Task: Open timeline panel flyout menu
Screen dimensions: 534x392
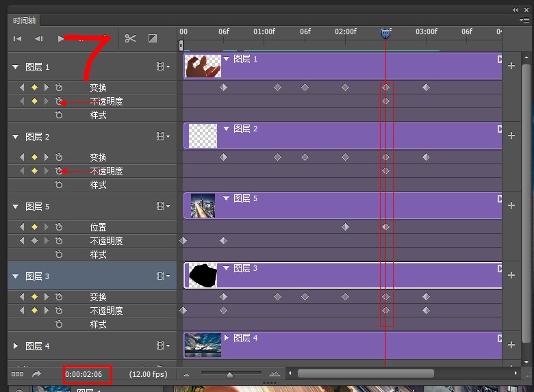Action: pos(524,21)
